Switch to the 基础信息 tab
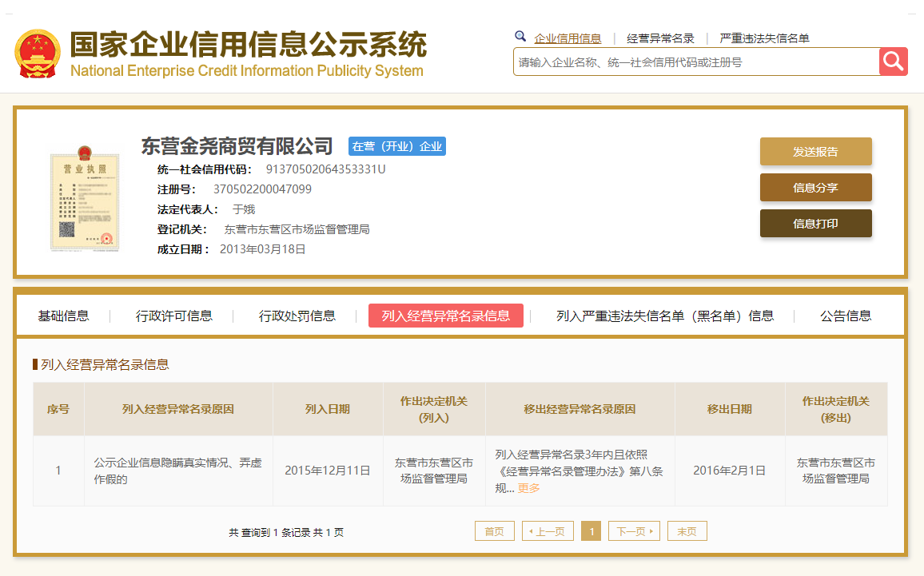This screenshot has height=576, width=924. click(64, 316)
